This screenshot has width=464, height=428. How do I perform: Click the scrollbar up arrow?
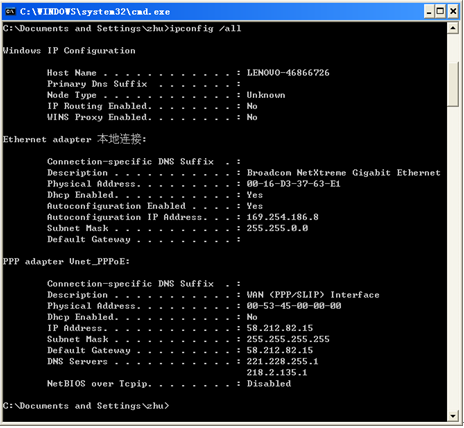pos(453,28)
